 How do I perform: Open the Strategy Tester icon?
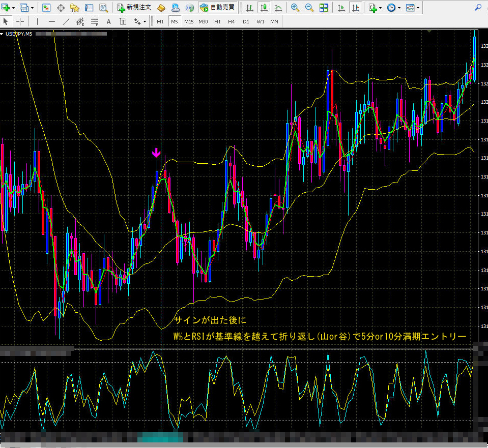point(104,8)
